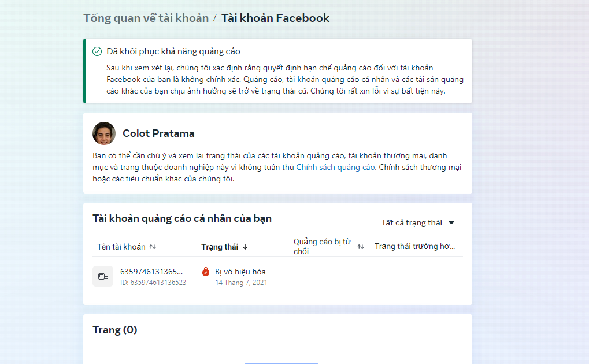Sort by Trạng thái column header
Image resolution: width=589 pixels, height=364 pixels.
tap(220, 247)
